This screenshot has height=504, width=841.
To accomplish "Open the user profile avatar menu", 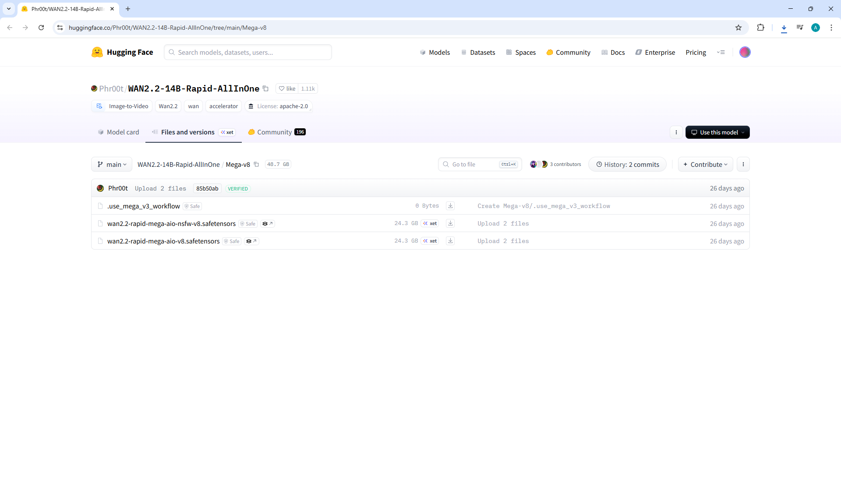I will coord(745,52).
